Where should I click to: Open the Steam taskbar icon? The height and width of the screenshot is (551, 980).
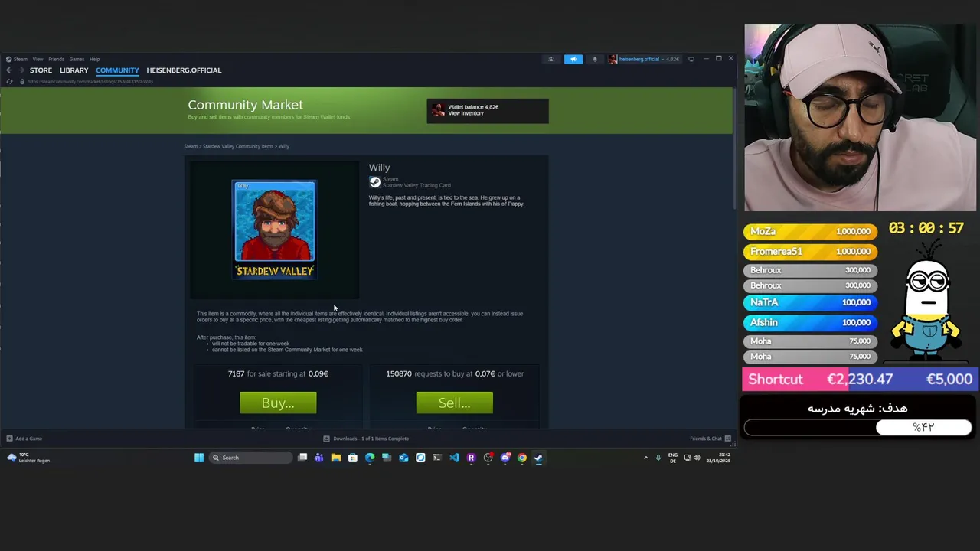pos(539,458)
